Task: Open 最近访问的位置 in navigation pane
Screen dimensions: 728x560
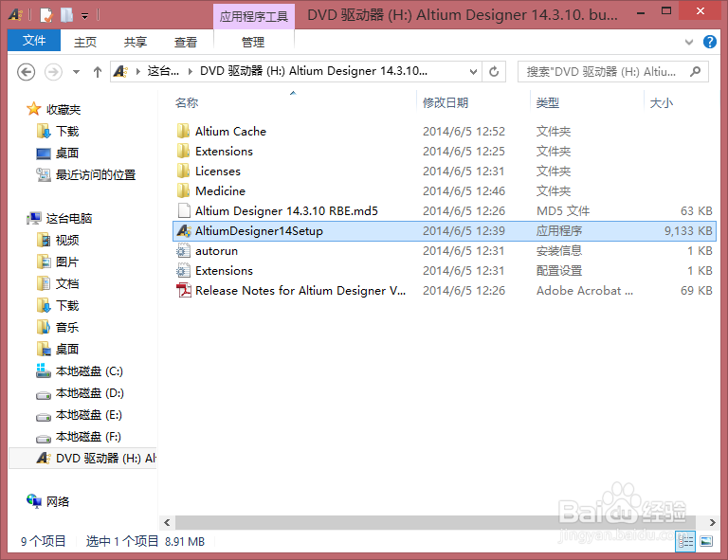Action: coord(95,175)
